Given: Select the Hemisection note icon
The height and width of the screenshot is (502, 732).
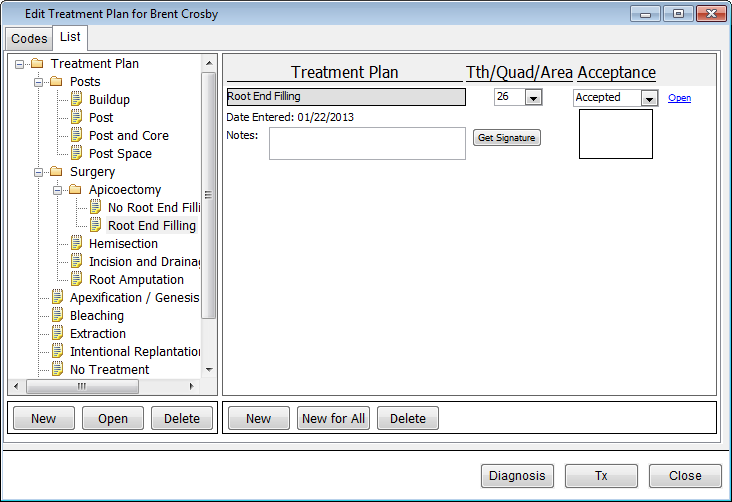Looking at the screenshot, I should point(76,244).
